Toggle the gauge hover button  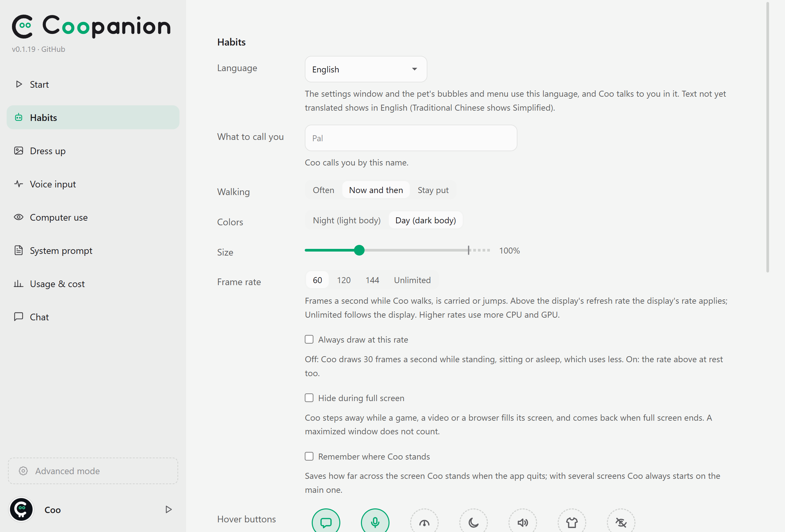[424, 522]
